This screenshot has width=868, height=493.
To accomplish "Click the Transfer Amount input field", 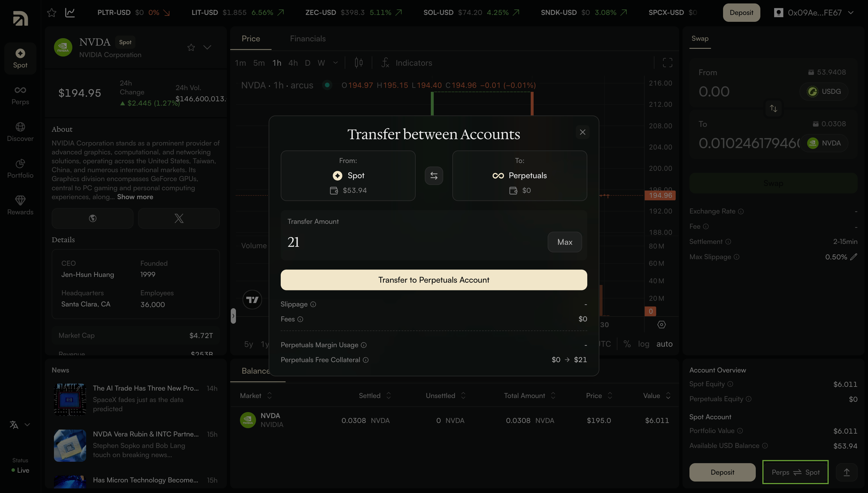I will [x=415, y=242].
